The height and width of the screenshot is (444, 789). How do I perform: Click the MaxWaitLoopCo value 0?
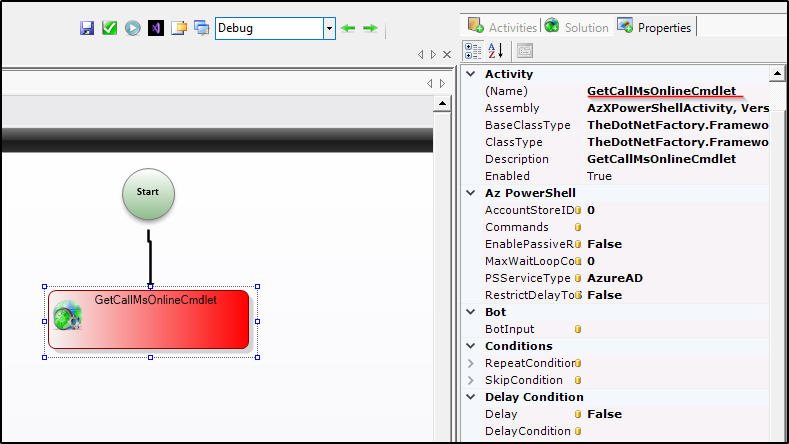click(x=591, y=261)
